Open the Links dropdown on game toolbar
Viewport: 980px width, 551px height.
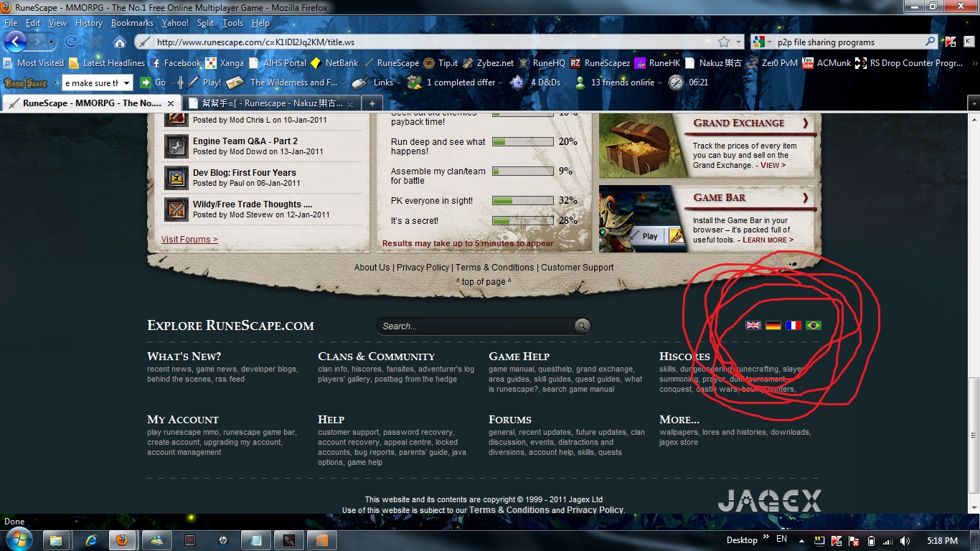coord(377,83)
